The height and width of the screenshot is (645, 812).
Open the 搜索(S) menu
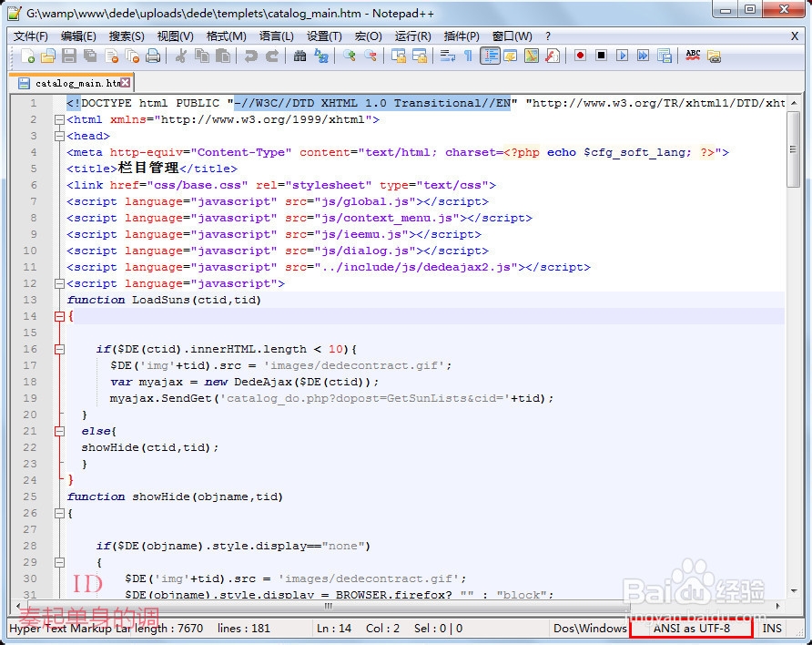(x=127, y=36)
